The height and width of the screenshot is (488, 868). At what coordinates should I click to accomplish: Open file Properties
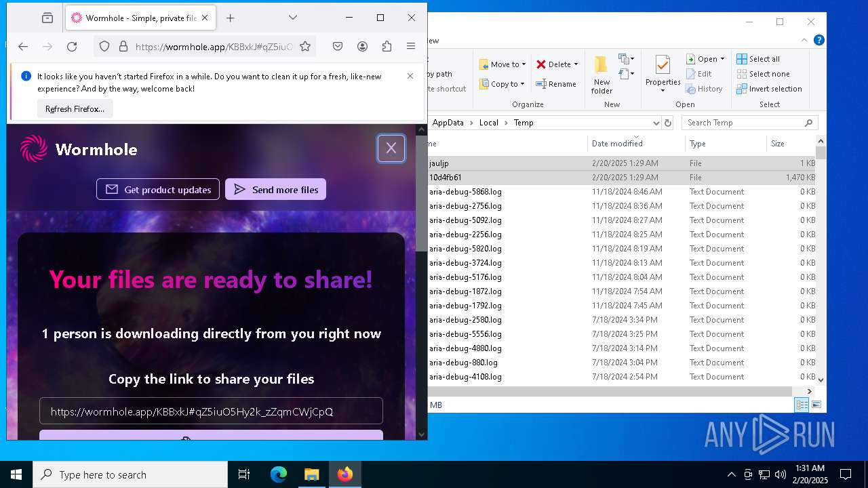[663, 75]
